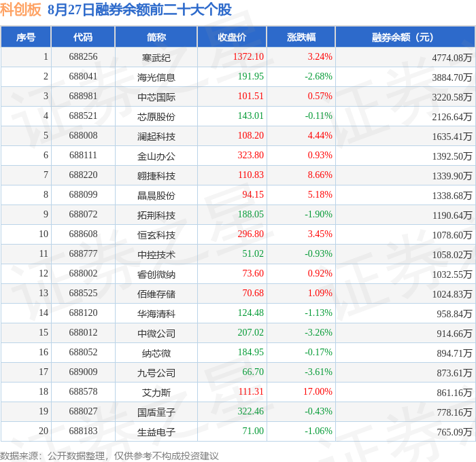Viewport: 476px width, 462px height.
Task: Click stock code 688521
Action: pyautogui.click(x=83, y=116)
